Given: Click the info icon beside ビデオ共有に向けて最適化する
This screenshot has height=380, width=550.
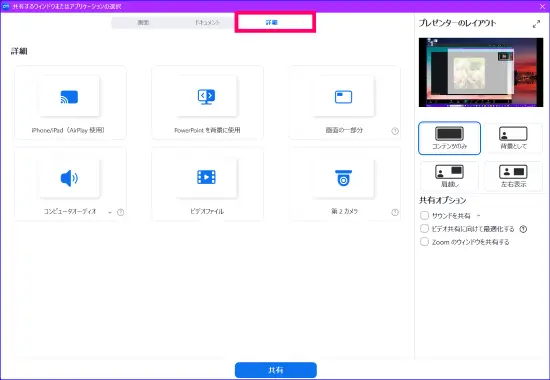Looking at the screenshot, I should 523,229.
